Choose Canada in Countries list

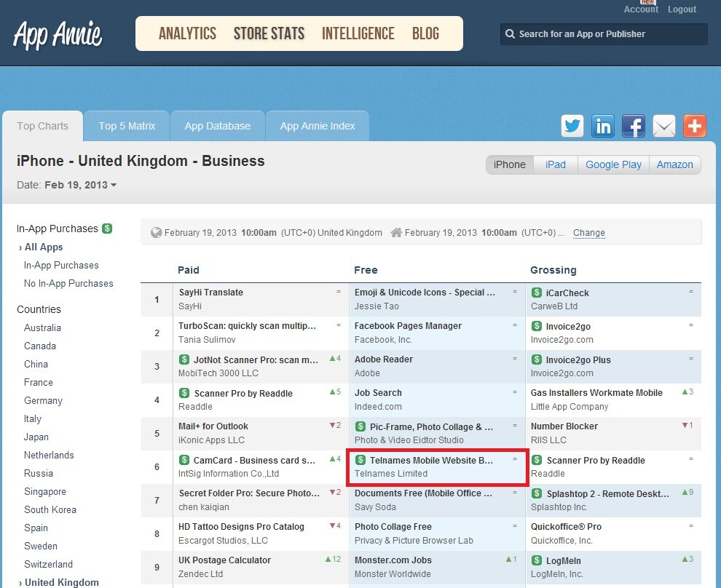point(40,346)
